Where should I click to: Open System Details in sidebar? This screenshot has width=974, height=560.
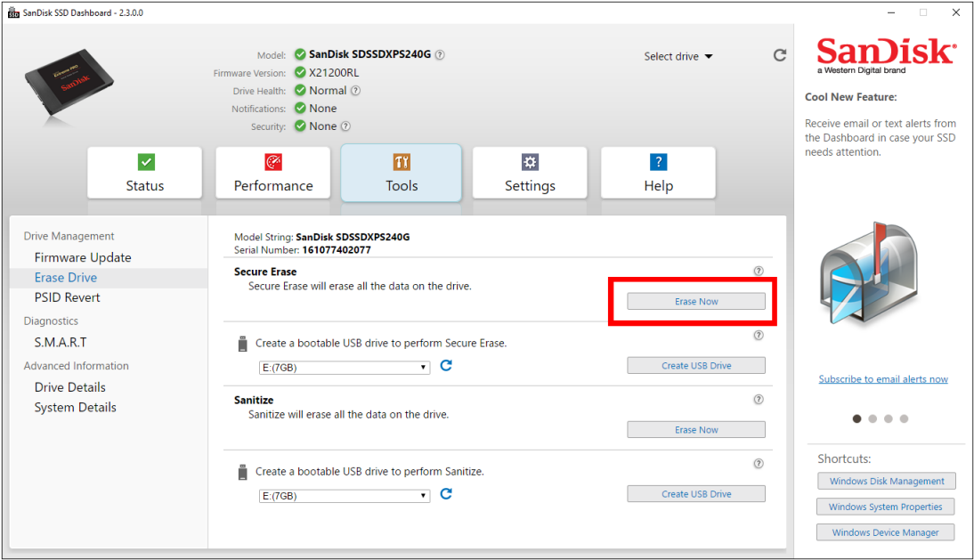[75, 407]
